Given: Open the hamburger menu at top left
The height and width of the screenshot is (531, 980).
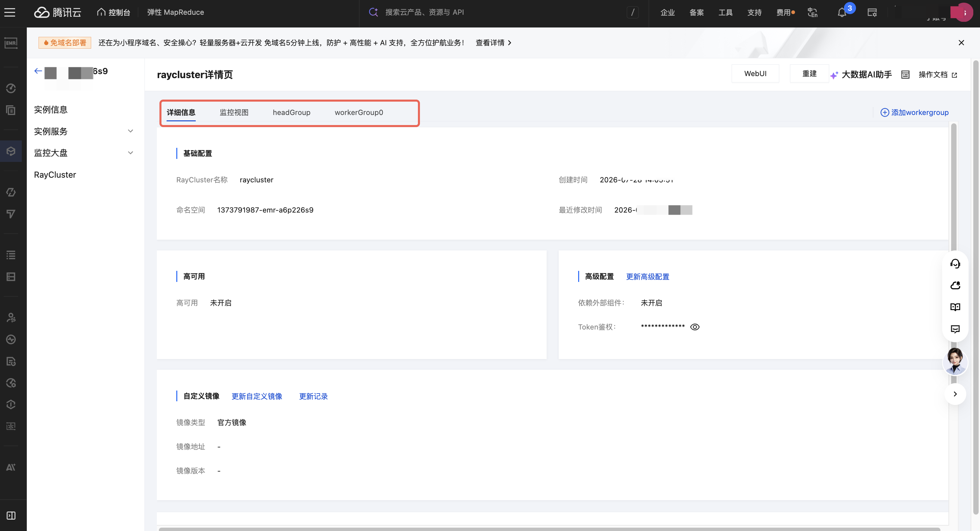Looking at the screenshot, I should click(x=10, y=12).
